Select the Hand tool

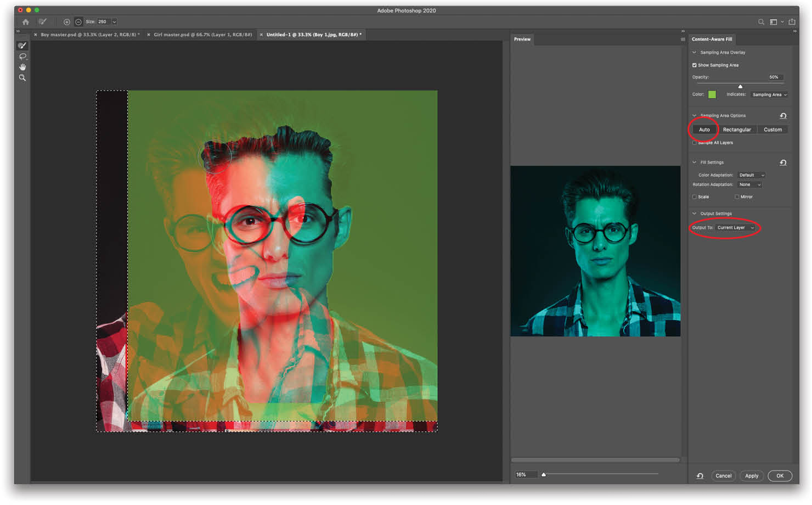[22, 67]
